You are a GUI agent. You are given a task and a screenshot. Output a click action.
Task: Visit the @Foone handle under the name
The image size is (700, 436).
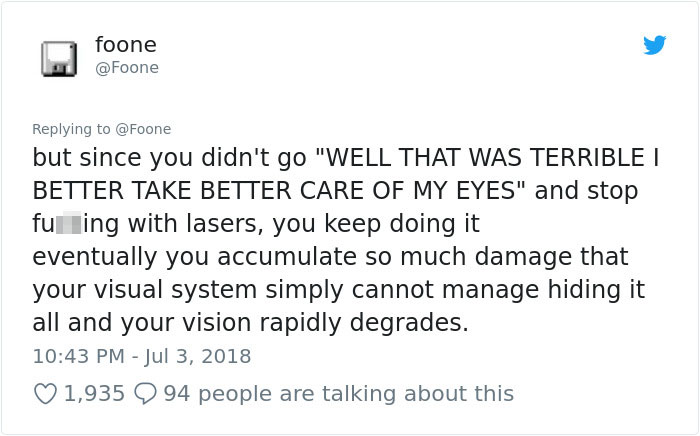[127, 68]
